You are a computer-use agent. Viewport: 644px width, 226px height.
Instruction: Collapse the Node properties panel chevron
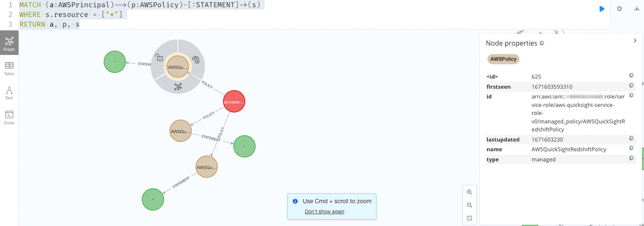635,40
